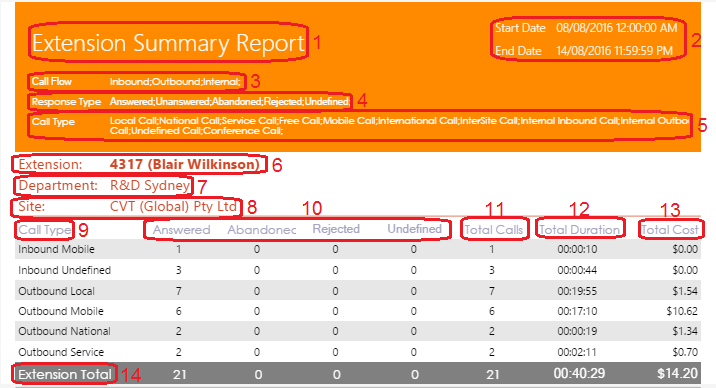Screen dimensions: 716x388
Task: Click the Total Calls column header
Action: coord(494,230)
